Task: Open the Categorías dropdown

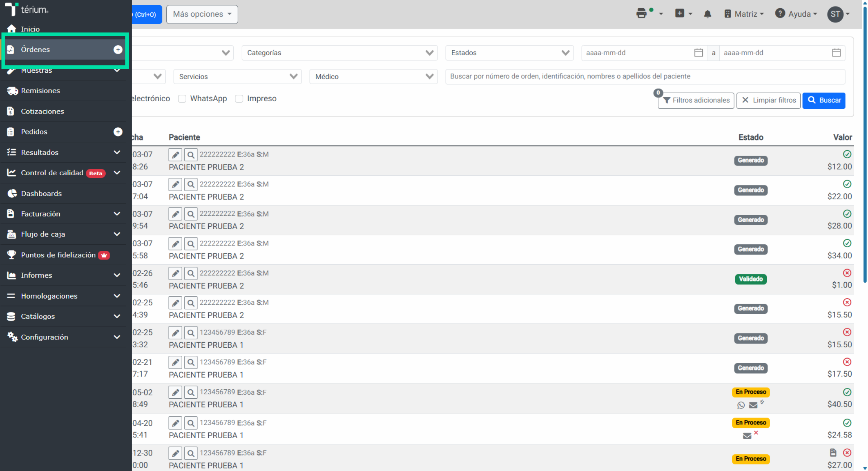Action: [x=340, y=53]
